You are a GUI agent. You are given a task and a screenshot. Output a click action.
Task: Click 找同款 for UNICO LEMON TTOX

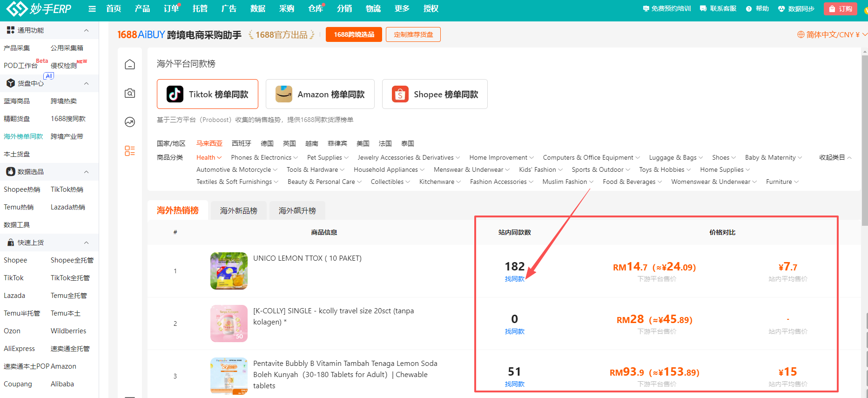click(514, 279)
